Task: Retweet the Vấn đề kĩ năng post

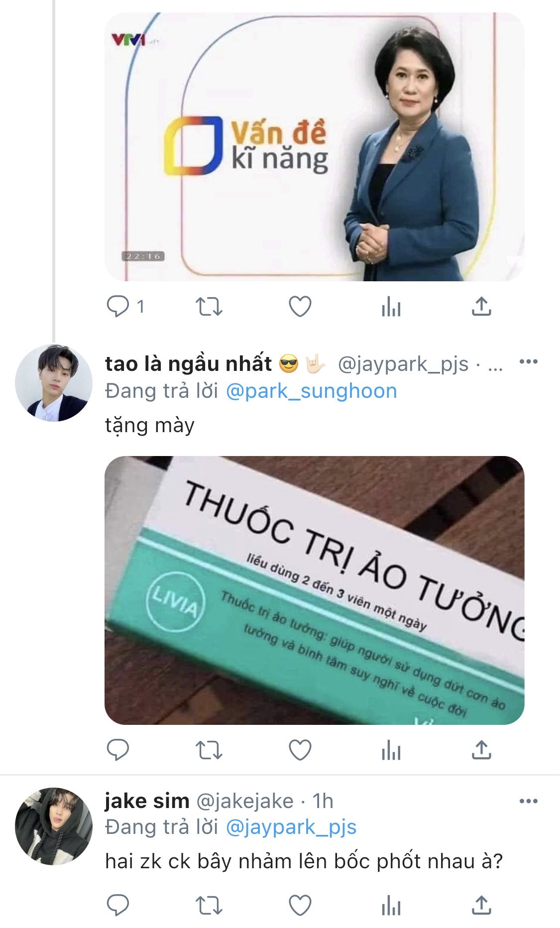Action: tap(209, 307)
